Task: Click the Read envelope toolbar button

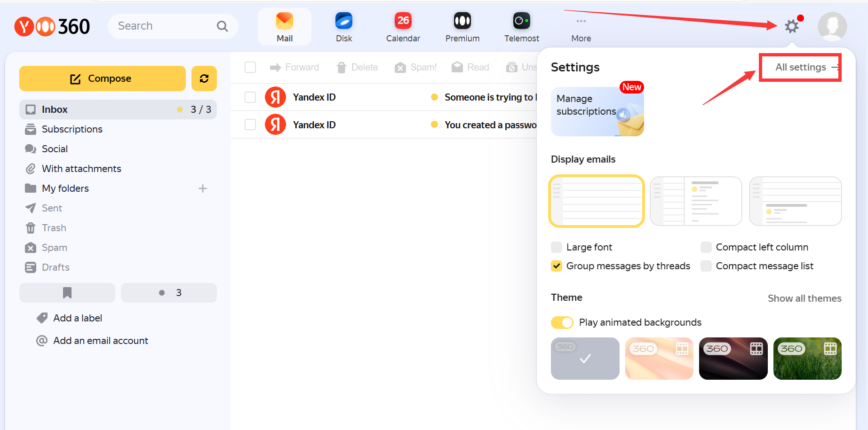Action: click(470, 68)
